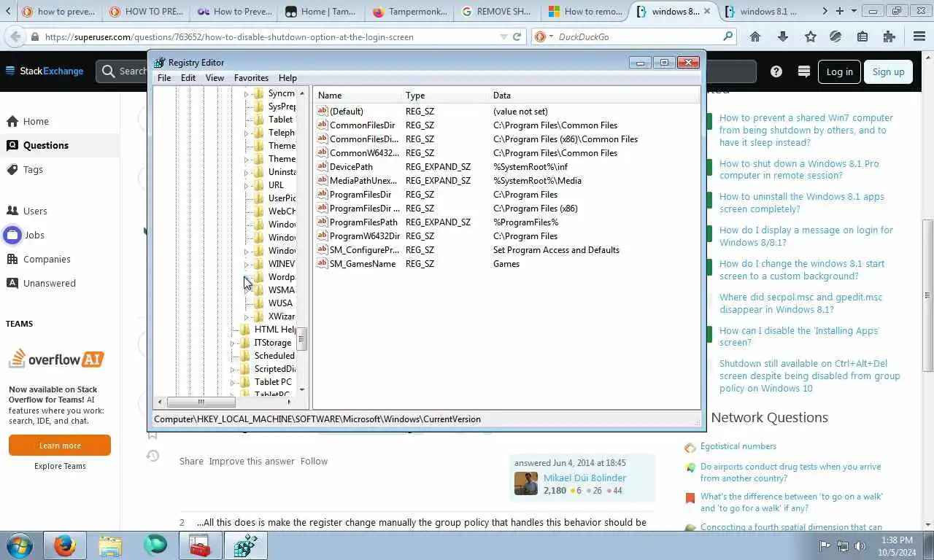Click the registry tree vertical scrollbar thumb
Image resolution: width=934 pixels, height=560 pixels.
pos(302,339)
